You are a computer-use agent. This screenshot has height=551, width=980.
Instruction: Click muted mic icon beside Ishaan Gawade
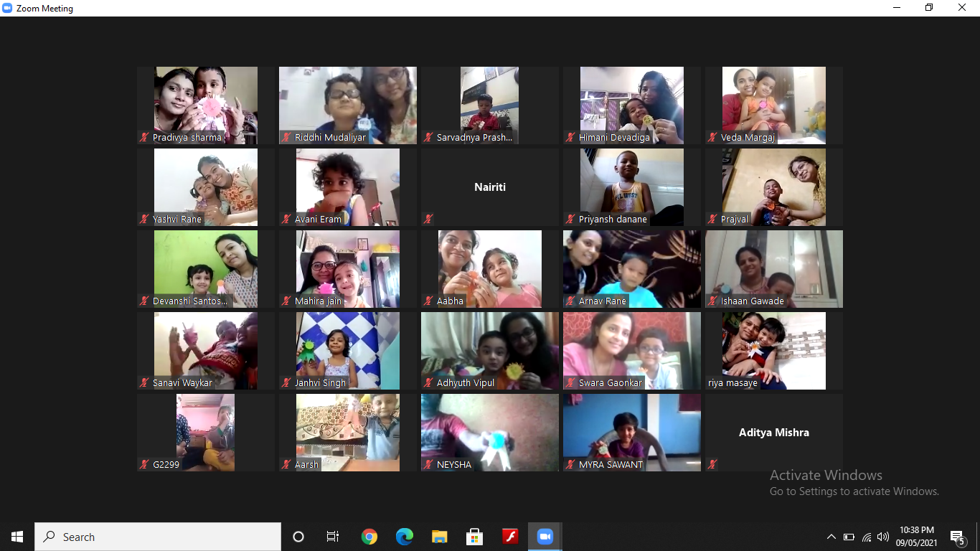712,301
